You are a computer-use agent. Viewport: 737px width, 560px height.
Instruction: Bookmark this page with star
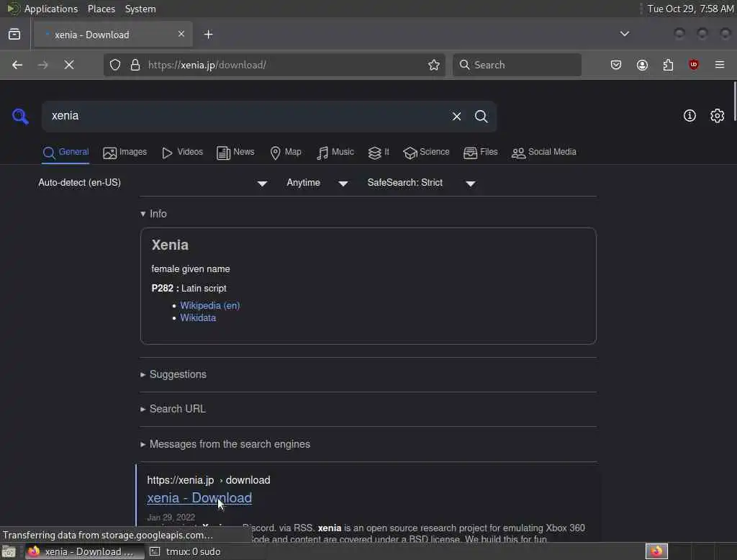point(434,65)
